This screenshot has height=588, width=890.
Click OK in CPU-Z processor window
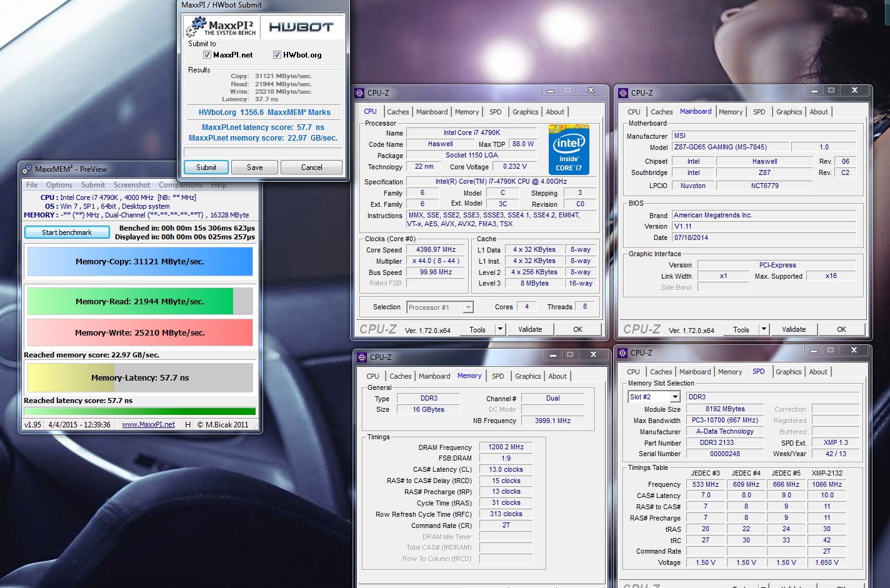578,329
